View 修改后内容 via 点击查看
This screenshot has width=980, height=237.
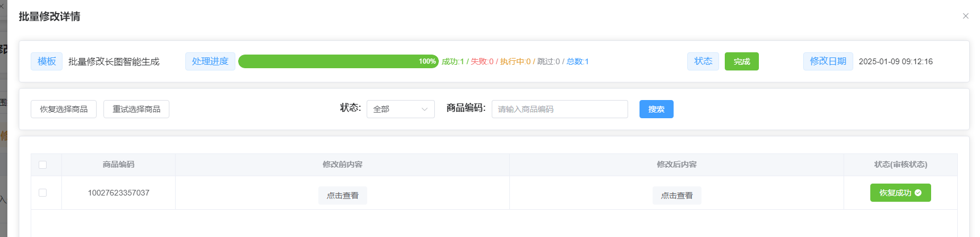(676, 196)
